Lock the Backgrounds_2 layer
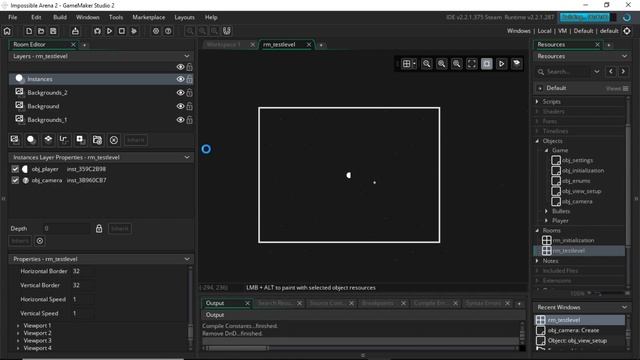The image size is (640, 360). [189, 93]
